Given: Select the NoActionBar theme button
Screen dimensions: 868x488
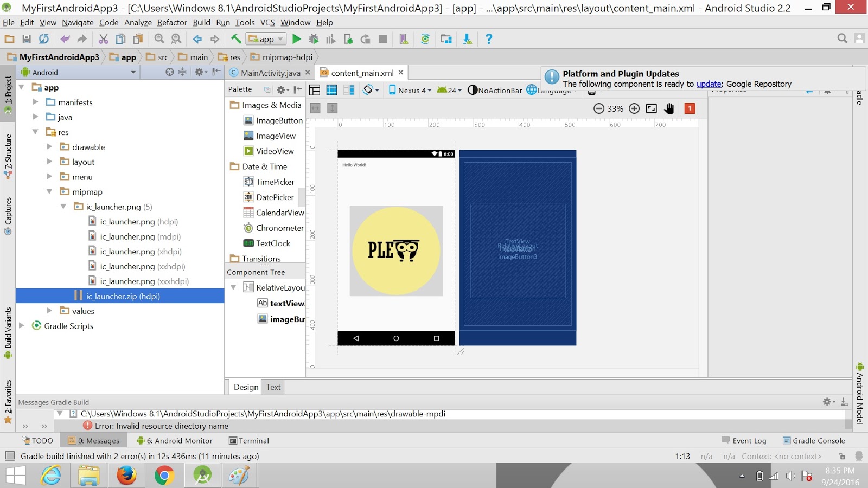Looking at the screenshot, I should (x=495, y=90).
